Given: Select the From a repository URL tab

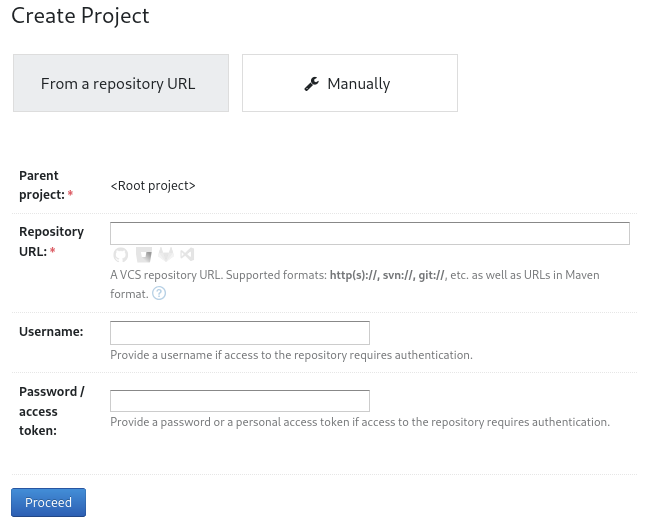Looking at the screenshot, I should click(x=121, y=83).
